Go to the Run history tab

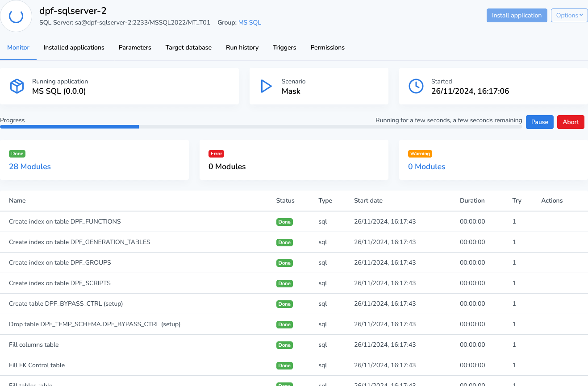coord(242,47)
